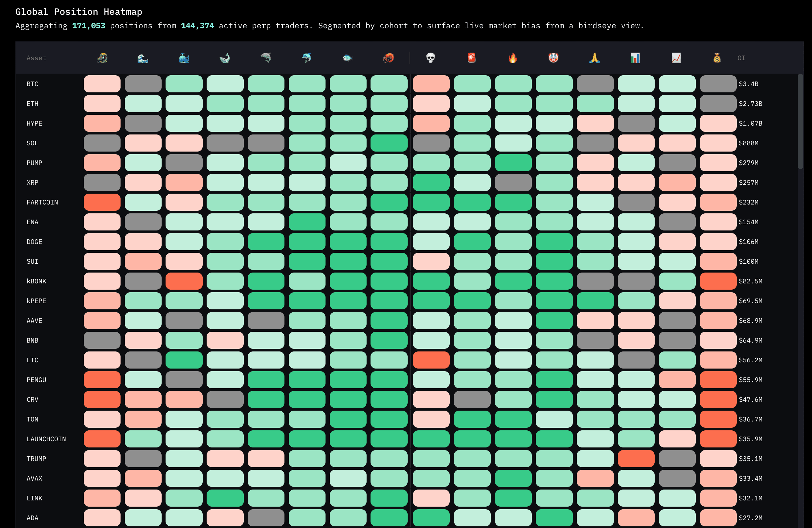Click the TRUMP cell in the bar chart column
This screenshot has width=812, height=528.
click(636, 459)
